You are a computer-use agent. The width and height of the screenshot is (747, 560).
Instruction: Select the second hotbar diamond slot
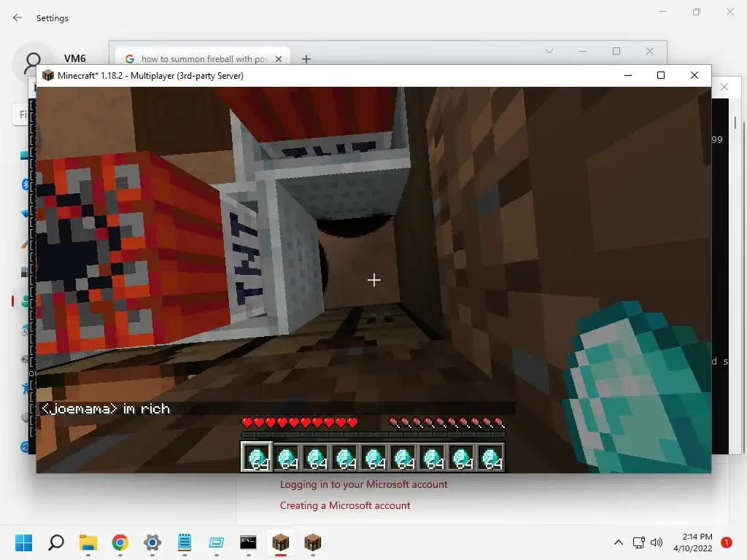point(287,457)
